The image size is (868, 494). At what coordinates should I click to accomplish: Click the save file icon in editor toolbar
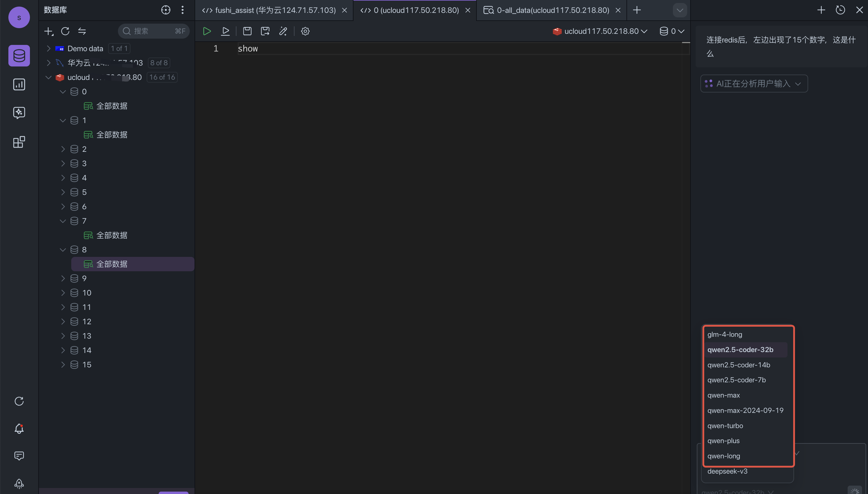tap(247, 31)
